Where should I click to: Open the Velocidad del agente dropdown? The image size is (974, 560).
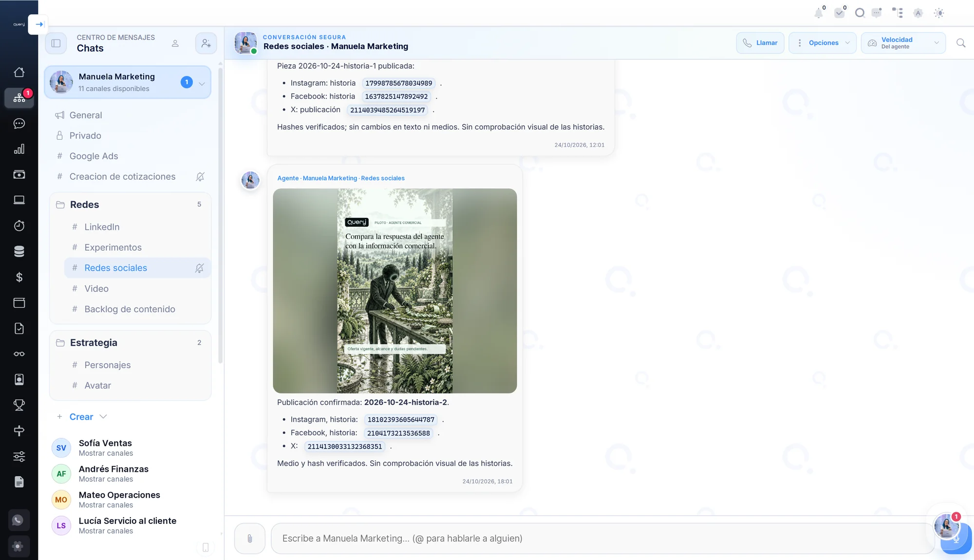point(903,43)
